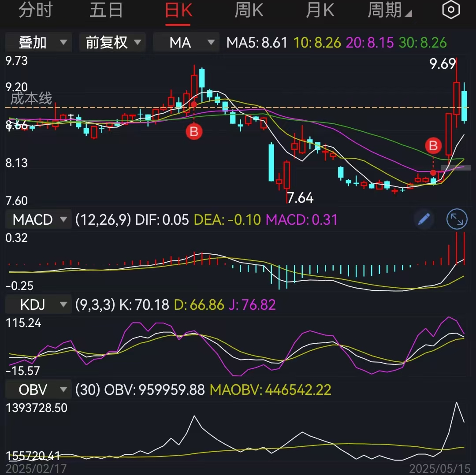Open the settings gear icon
This screenshot has height=475, width=476.
450,10
